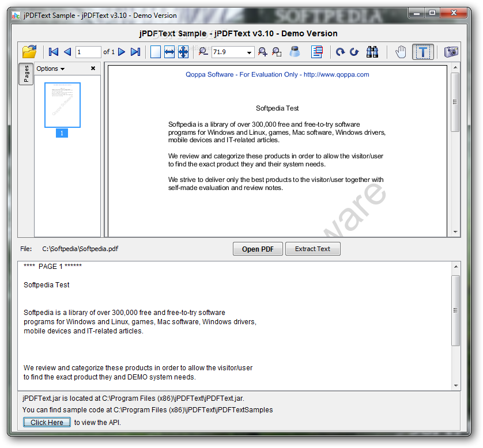Click Here button to view the API

pyautogui.click(x=47, y=422)
